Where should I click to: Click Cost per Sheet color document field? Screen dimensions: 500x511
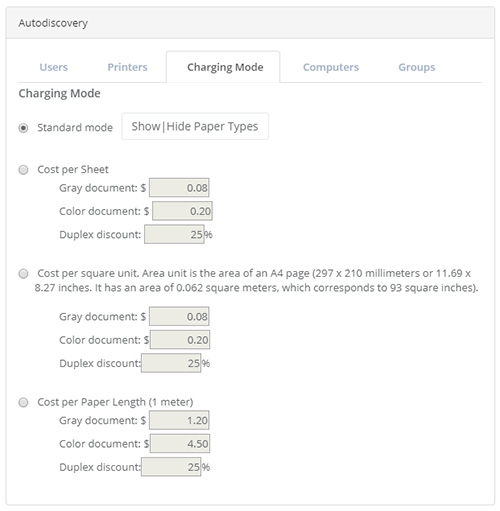click(182, 211)
